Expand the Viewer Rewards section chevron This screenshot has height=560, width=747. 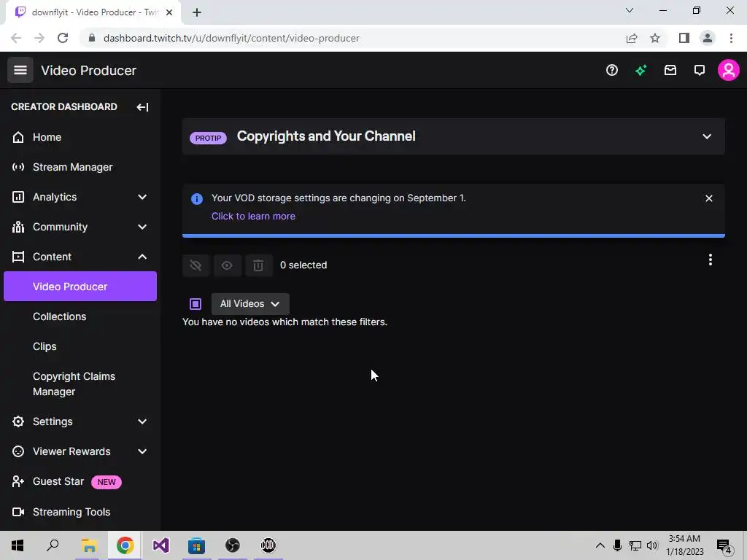point(142,451)
